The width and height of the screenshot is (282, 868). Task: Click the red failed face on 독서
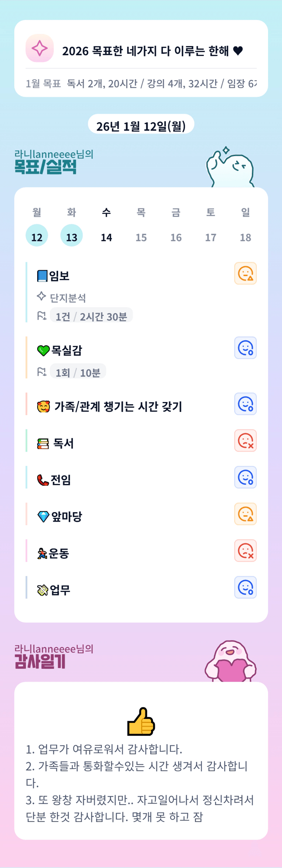pos(245,441)
